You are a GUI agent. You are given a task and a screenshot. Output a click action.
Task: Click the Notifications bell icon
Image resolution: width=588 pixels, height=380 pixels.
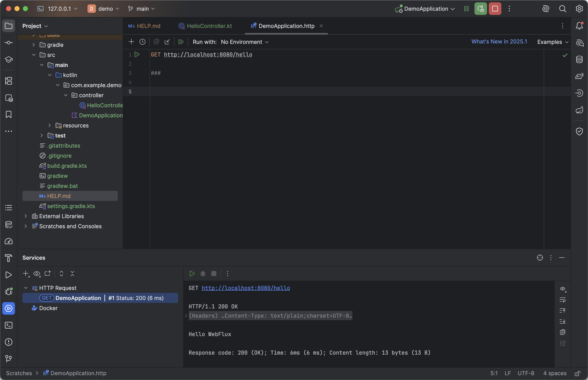click(579, 26)
